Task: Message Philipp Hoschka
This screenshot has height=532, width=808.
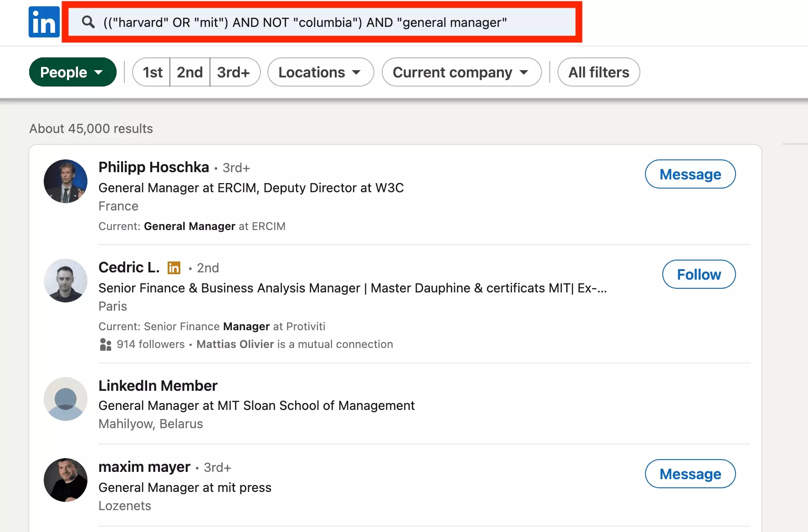Action: pyautogui.click(x=690, y=174)
